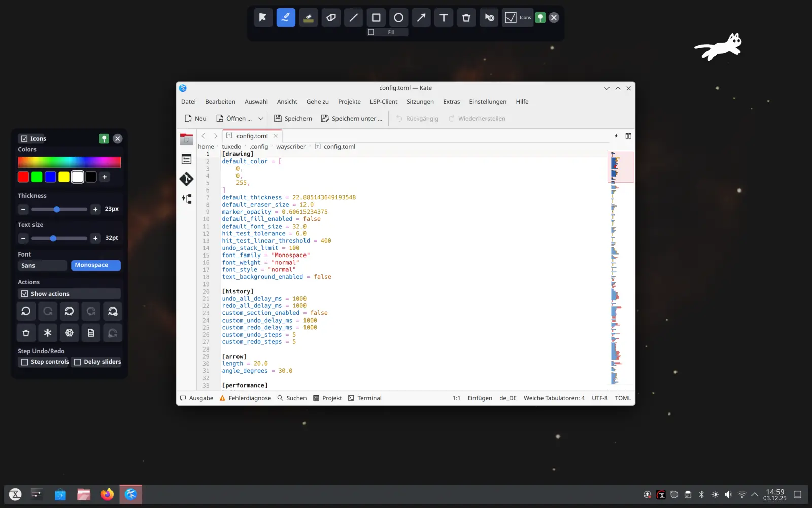Switch to the Terminal panel tab
The width and height of the screenshot is (812, 508).
(364, 398)
